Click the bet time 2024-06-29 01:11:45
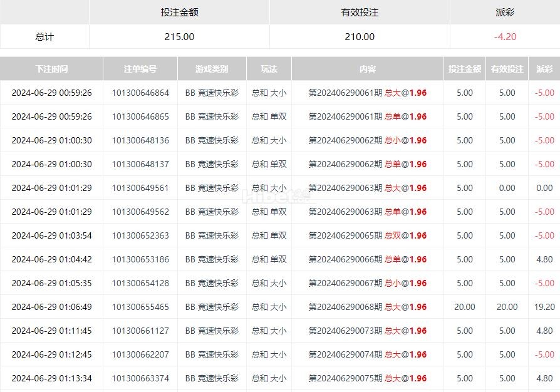Viewport: 560px width, 392px height. pos(52,331)
